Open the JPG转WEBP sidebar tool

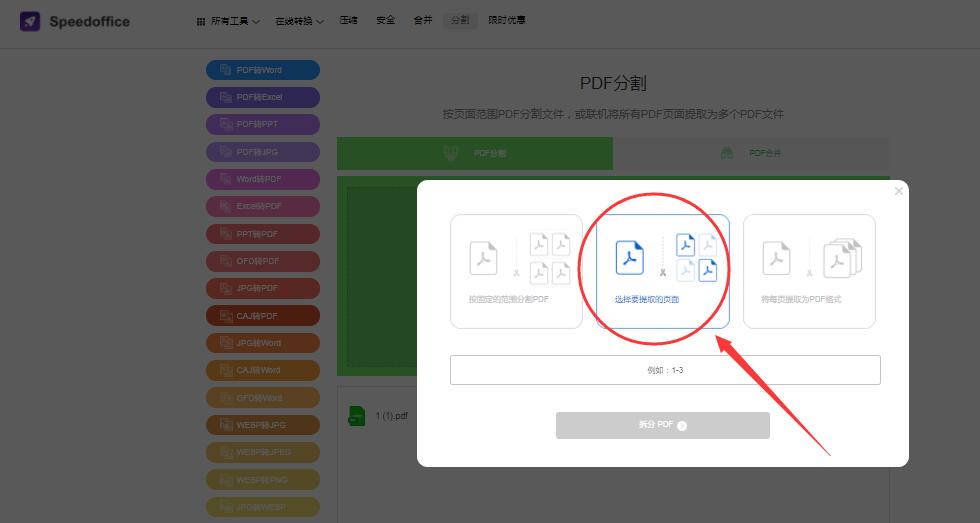point(263,507)
